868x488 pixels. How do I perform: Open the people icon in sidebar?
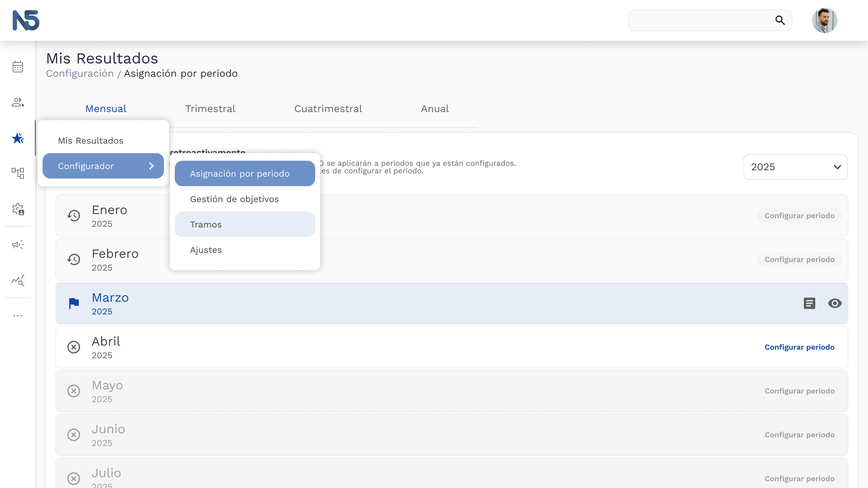[18, 102]
